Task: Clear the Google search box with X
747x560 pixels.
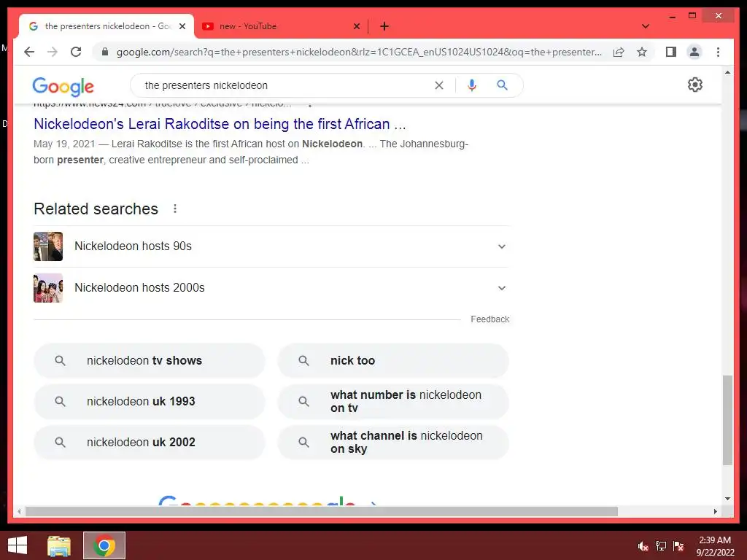Action: tap(438, 85)
